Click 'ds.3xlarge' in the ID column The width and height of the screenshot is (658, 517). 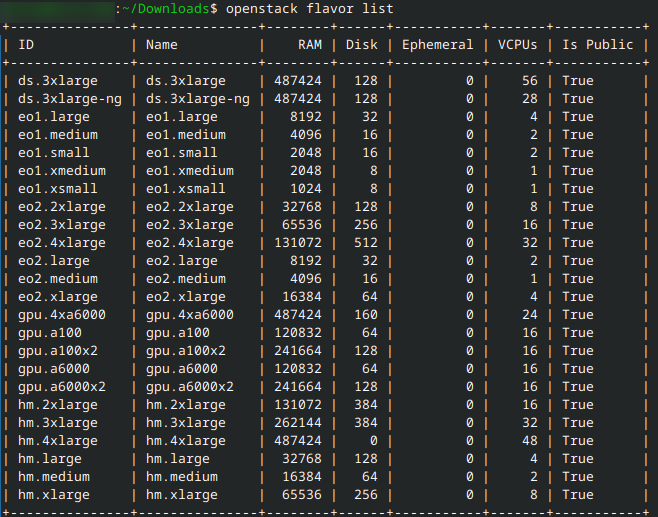click(58, 81)
